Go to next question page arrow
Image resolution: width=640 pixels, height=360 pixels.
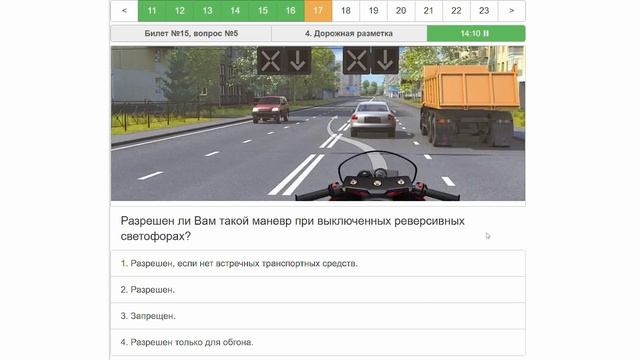pos(511,11)
